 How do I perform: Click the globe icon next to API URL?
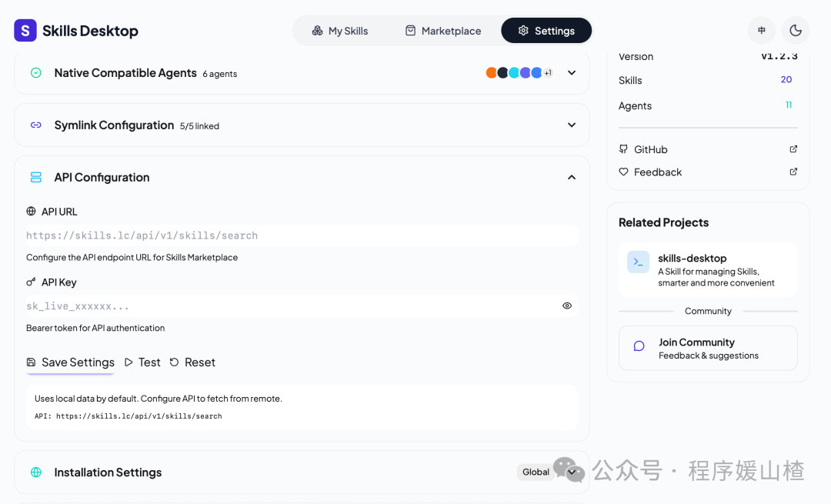pos(29,211)
